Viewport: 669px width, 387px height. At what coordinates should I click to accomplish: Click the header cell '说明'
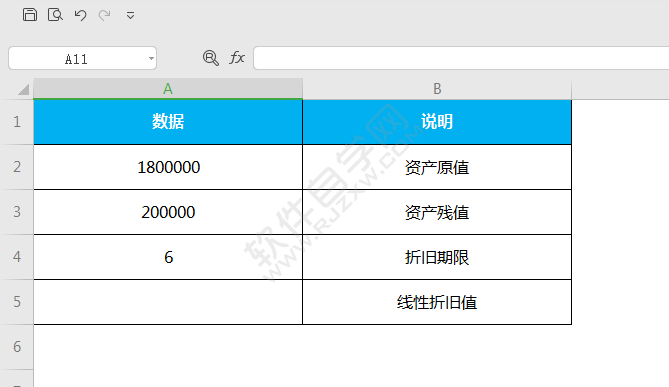click(437, 122)
